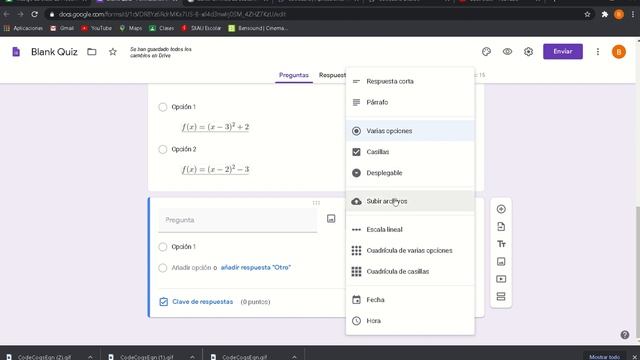The height and width of the screenshot is (360, 640).
Task: Click the f(x)=(x−3)²+2 formula image
Action: (216, 127)
